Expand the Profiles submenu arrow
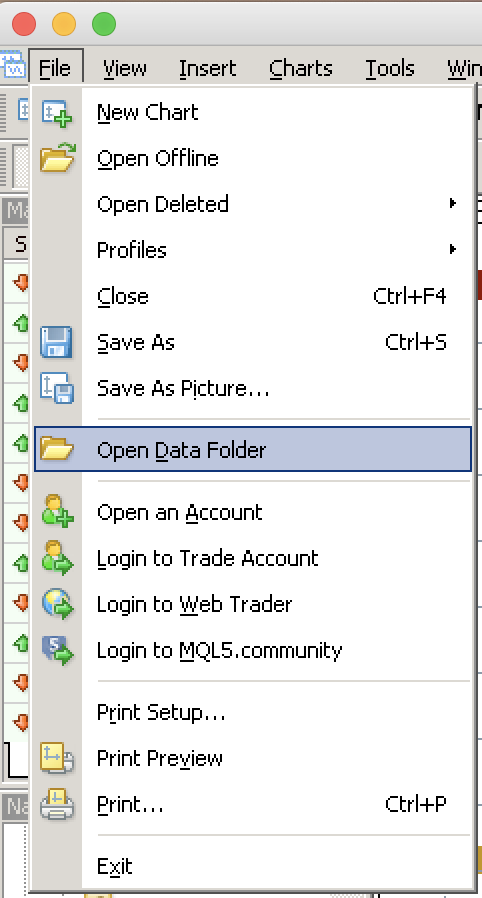Screen dimensions: 482x898 (453, 249)
